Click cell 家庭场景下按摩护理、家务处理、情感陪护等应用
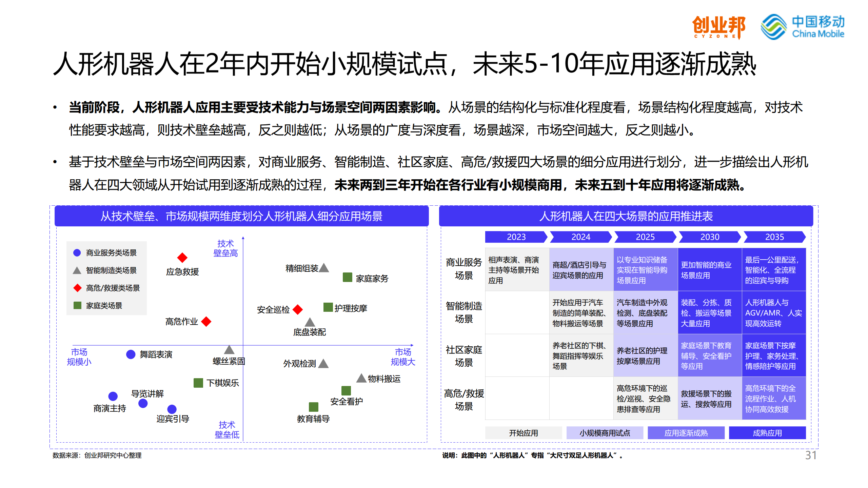Viewport: 868px width, 488px height. [774, 355]
